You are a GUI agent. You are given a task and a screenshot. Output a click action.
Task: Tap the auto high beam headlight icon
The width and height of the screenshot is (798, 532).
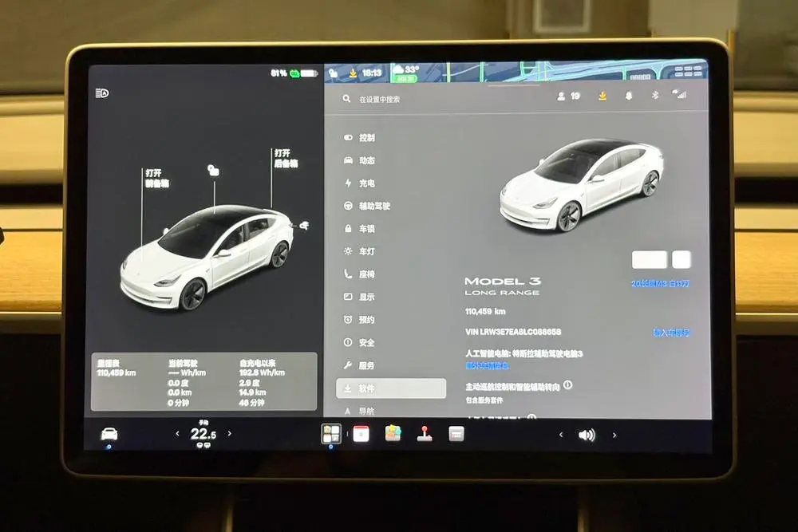pyautogui.click(x=102, y=93)
